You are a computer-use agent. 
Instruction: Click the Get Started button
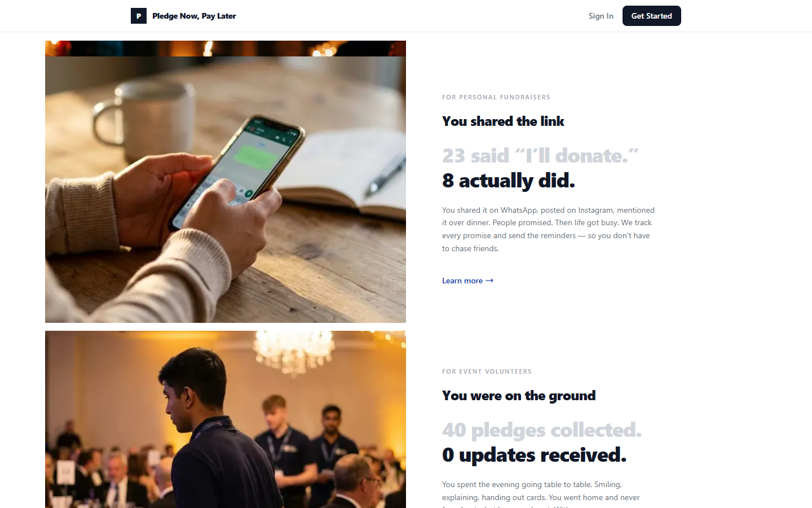click(651, 16)
